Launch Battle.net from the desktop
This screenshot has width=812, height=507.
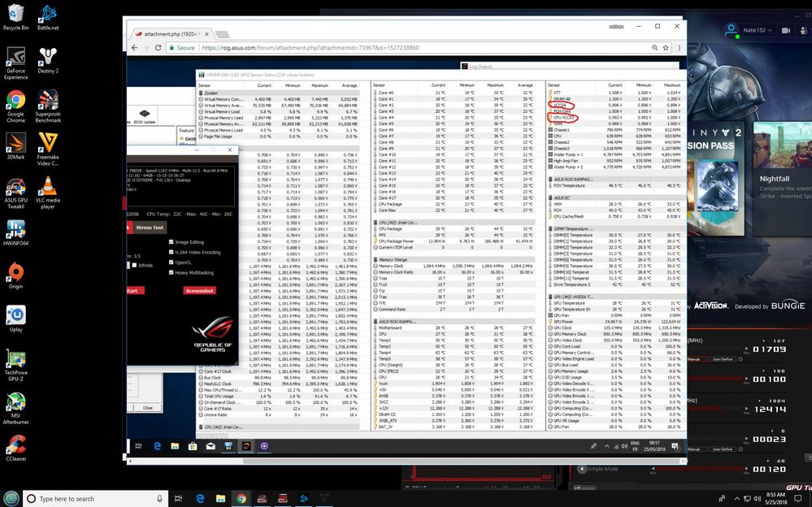(48, 17)
